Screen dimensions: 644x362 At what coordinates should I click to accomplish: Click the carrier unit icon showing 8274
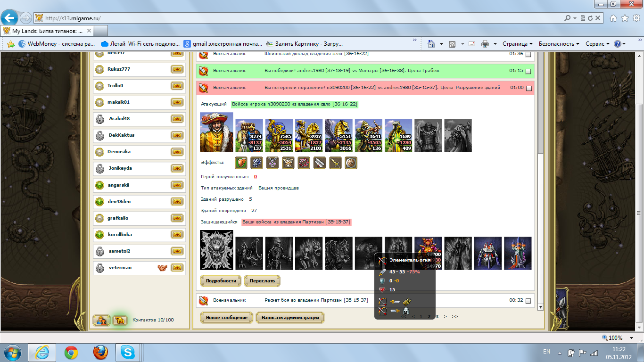pyautogui.click(x=249, y=136)
